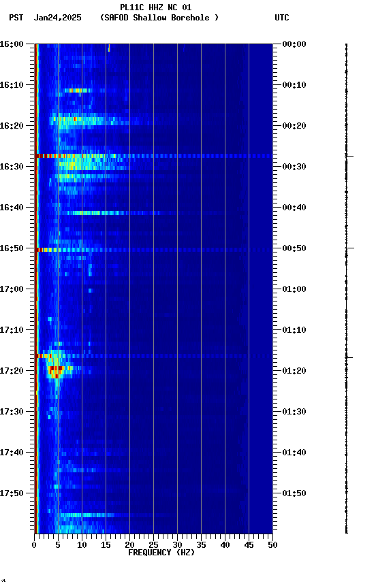Click the 20 Hz frequency tick label
This screenshot has width=376, height=588.
coord(129,545)
